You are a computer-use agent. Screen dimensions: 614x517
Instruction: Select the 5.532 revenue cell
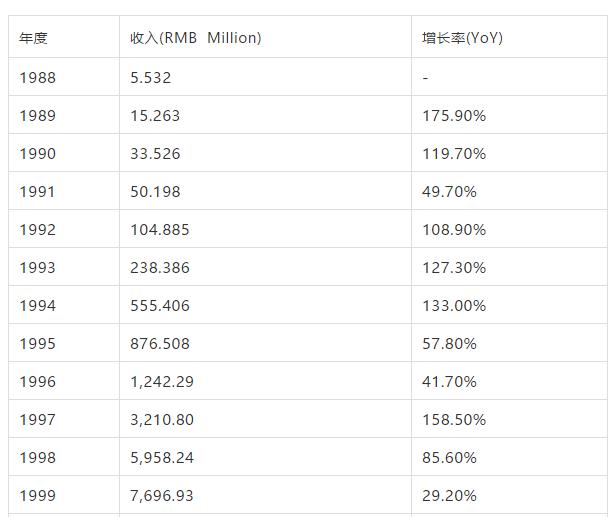point(265,77)
